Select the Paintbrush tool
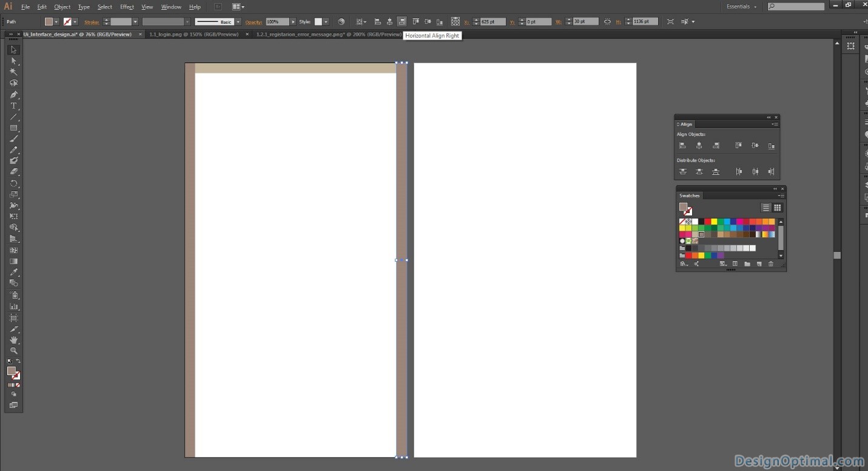The width and height of the screenshot is (868, 471). [13, 139]
